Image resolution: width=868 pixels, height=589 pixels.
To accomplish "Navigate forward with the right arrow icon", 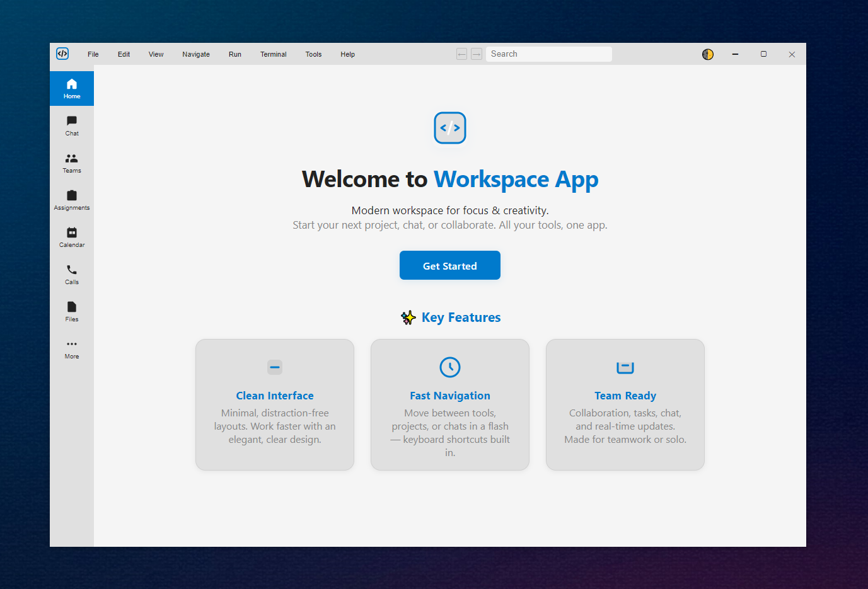I will click(476, 54).
